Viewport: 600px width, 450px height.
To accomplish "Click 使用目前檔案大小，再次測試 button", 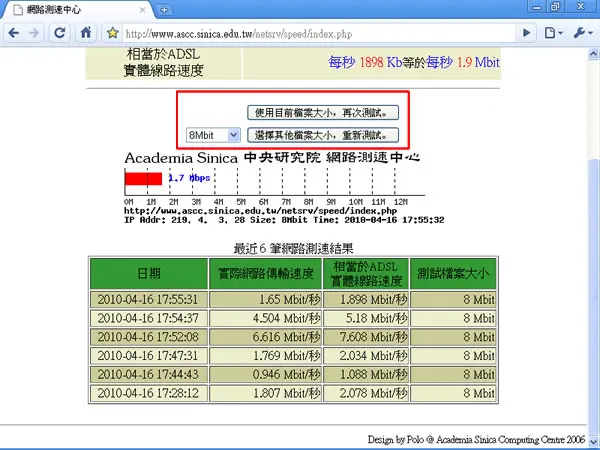I will pos(323,112).
